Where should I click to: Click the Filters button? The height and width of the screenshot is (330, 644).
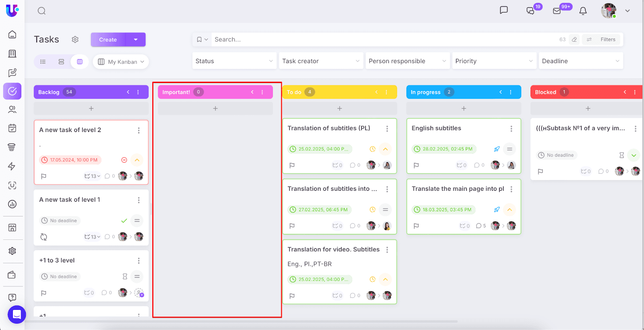[x=602, y=39]
